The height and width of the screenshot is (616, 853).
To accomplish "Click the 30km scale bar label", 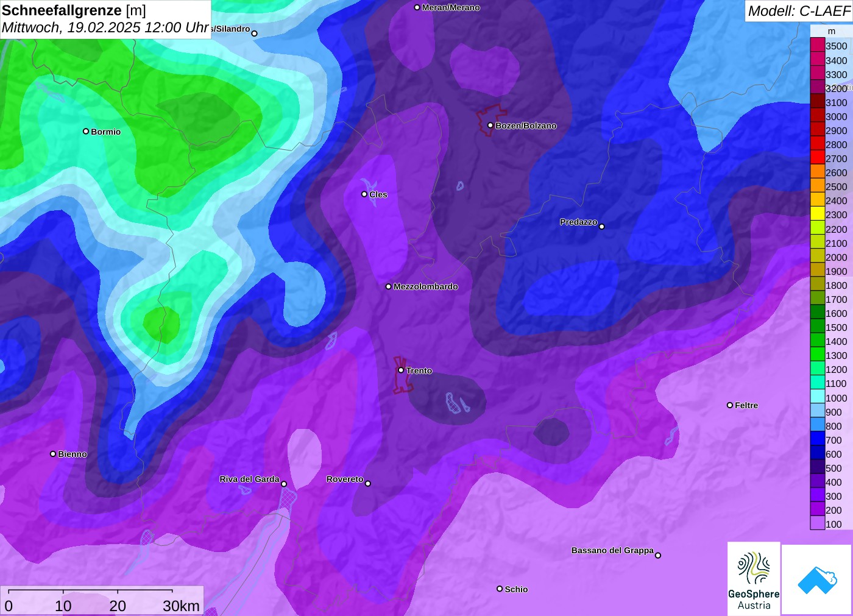I will click(x=181, y=606).
